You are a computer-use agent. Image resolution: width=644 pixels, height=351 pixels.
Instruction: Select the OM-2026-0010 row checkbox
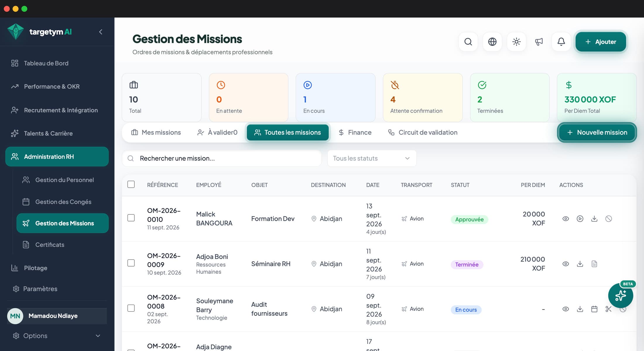pyautogui.click(x=131, y=218)
